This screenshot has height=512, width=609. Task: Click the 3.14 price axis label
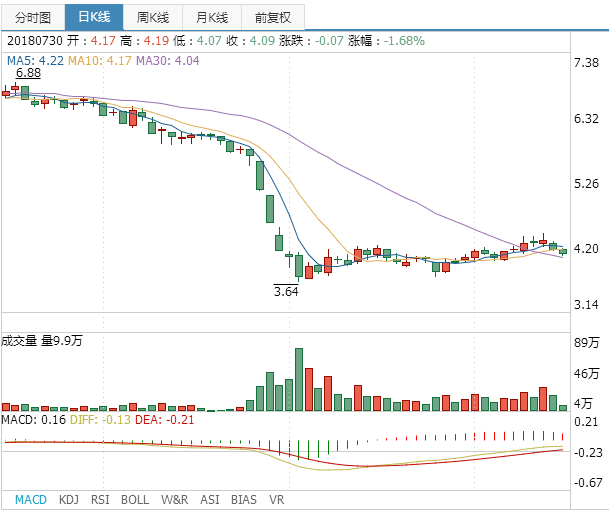pos(586,305)
